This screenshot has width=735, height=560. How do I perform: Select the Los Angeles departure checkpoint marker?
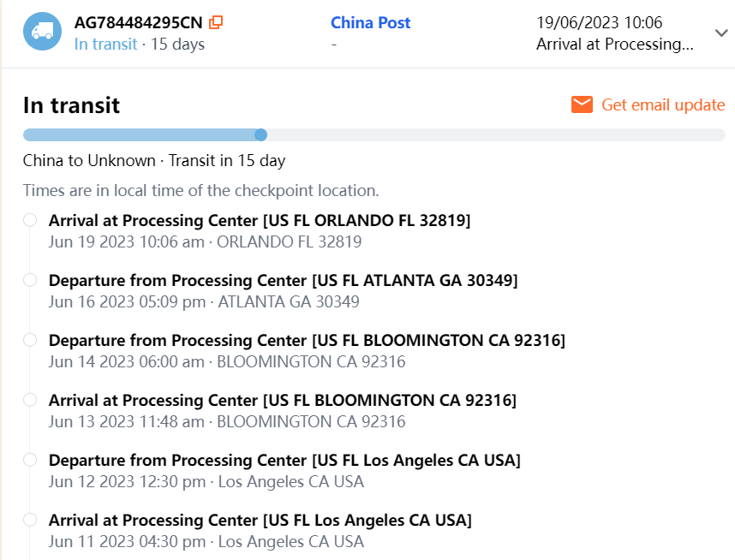(30, 460)
